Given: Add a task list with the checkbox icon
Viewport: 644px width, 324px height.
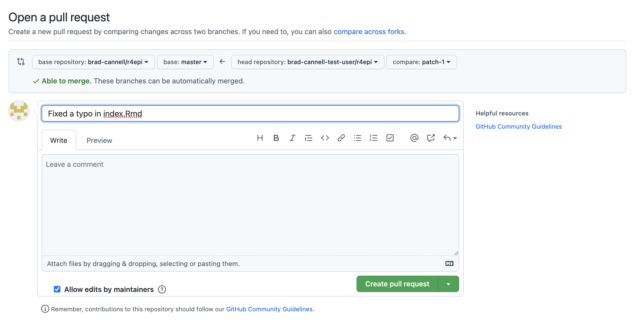Looking at the screenshot, I should (390, 138).
